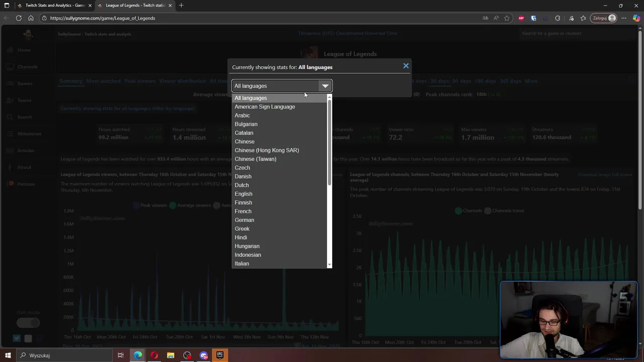Open read aloud icon in address bar
The image size is (644, 362).
pyautogui.click(x=496, y=18)
